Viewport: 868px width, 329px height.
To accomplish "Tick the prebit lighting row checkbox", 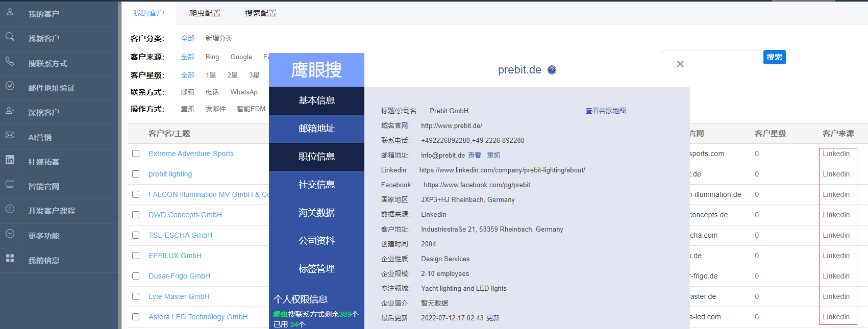I will [136, 174].
